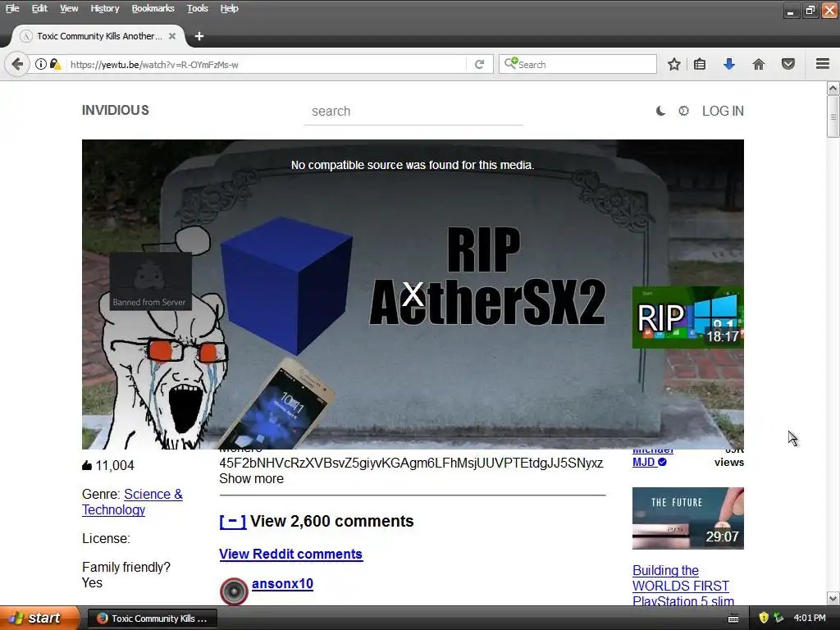Click the browser Back arrow button
The width and height of the screenshot is (840, 630).
pyautogui.click(x=17, y=64)
